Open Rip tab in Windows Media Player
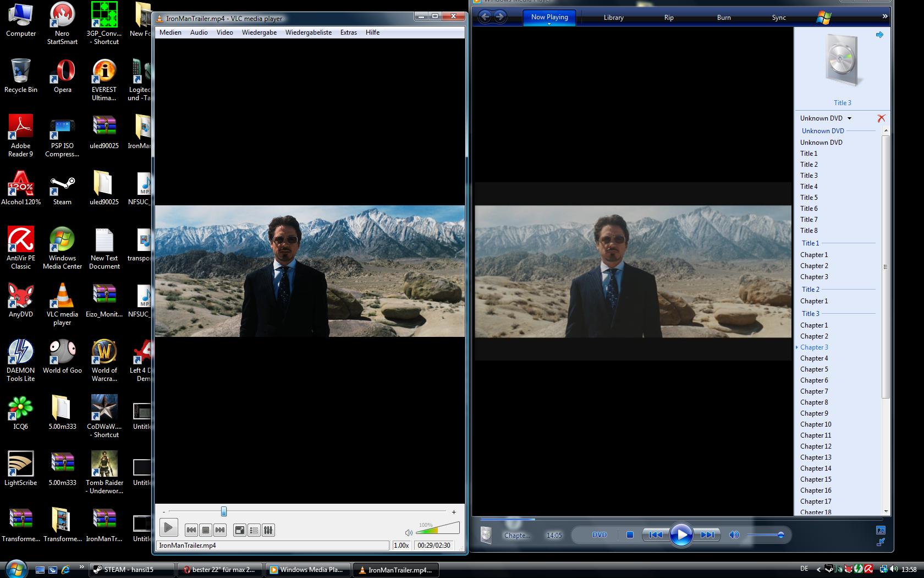 pos(669,18)
